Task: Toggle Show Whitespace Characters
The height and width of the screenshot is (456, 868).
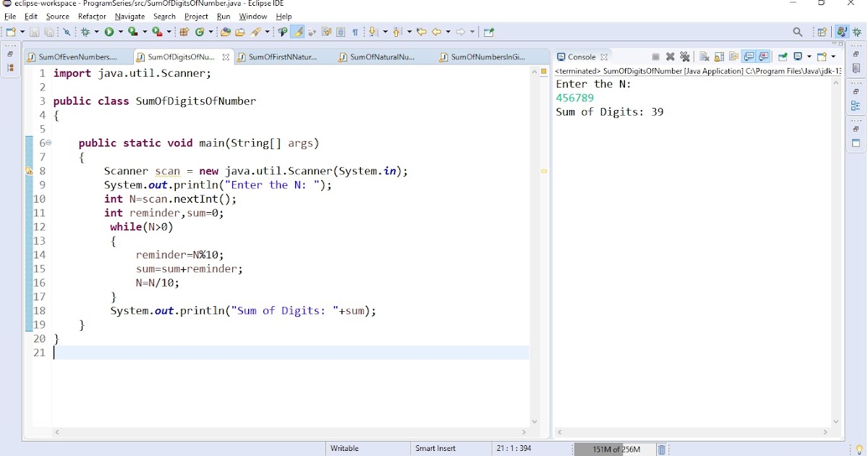Action: pyautogui.click(x=355, y=32)
